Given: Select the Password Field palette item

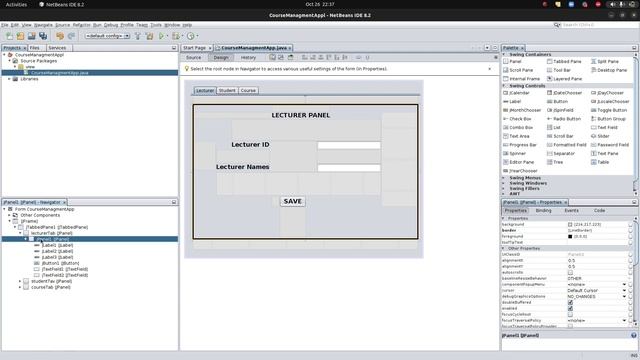Looking at the screenshot, I should pyautogui.click(x=610, y=145).
